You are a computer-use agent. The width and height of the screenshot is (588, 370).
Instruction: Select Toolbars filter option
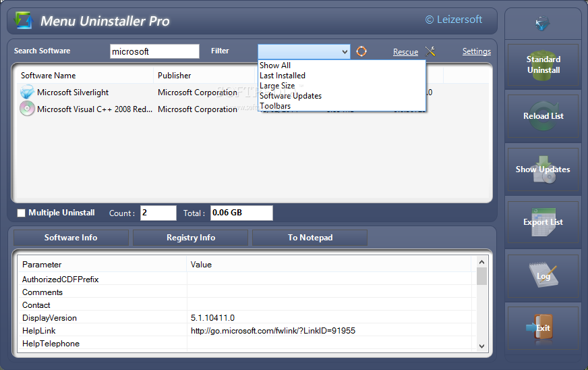(342, 106)
